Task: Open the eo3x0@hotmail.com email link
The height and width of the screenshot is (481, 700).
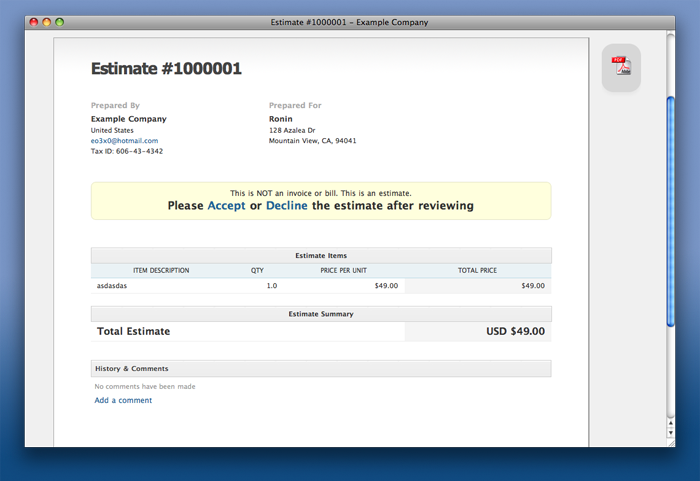Action: click(x=124, y=141)
